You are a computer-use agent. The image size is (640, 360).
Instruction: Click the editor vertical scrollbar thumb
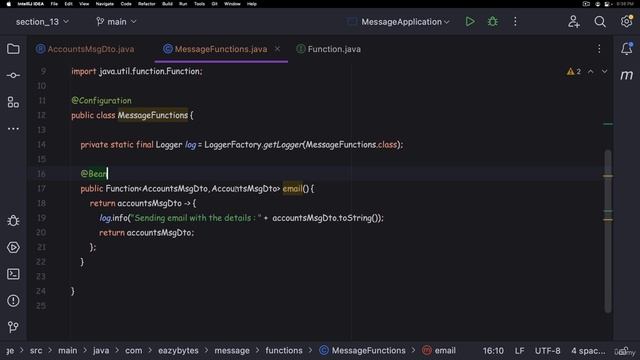click(x=608, y=231)
